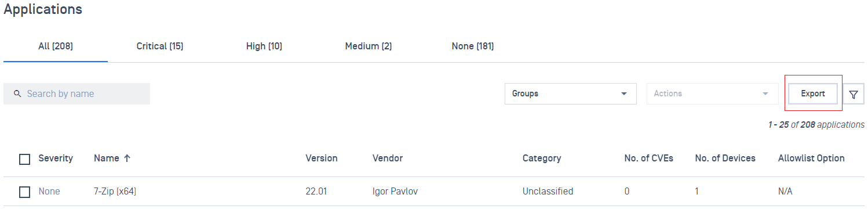Show the None (181) tab
This screenshot has height=209, width=868.
coord(473,46)
